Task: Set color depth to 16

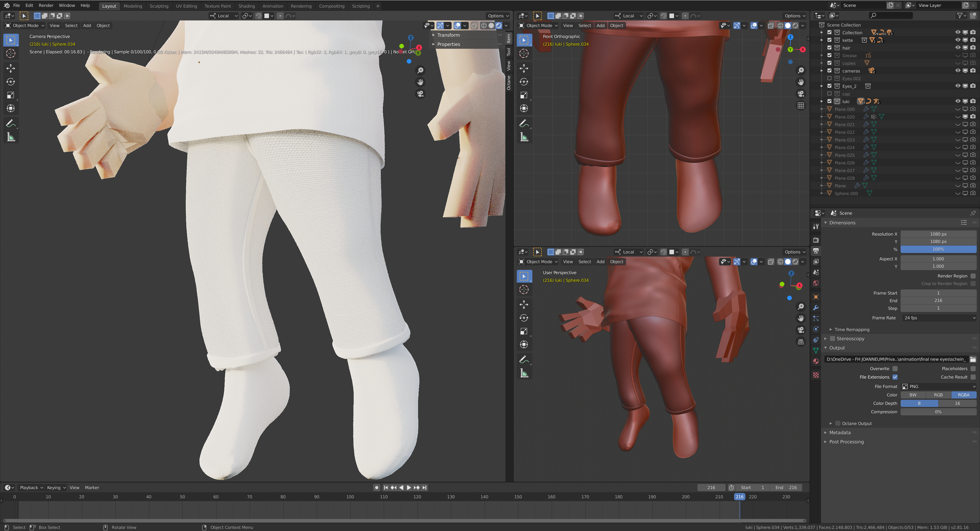Action: [957, 403]
